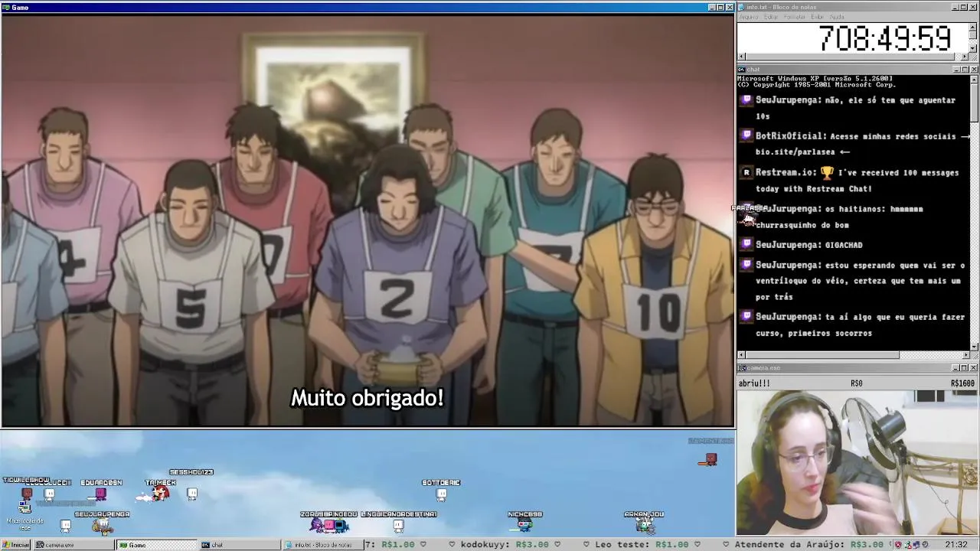This screenshot has height=551, width=980.
Task: Click the 708:49:59 timer text
Action: coord(885,38)
